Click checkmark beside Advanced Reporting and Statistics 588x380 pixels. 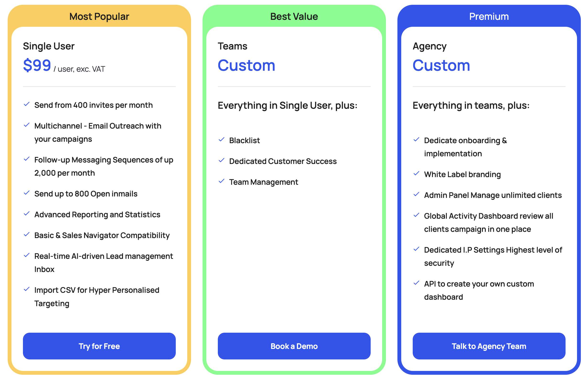pos(27,214)
